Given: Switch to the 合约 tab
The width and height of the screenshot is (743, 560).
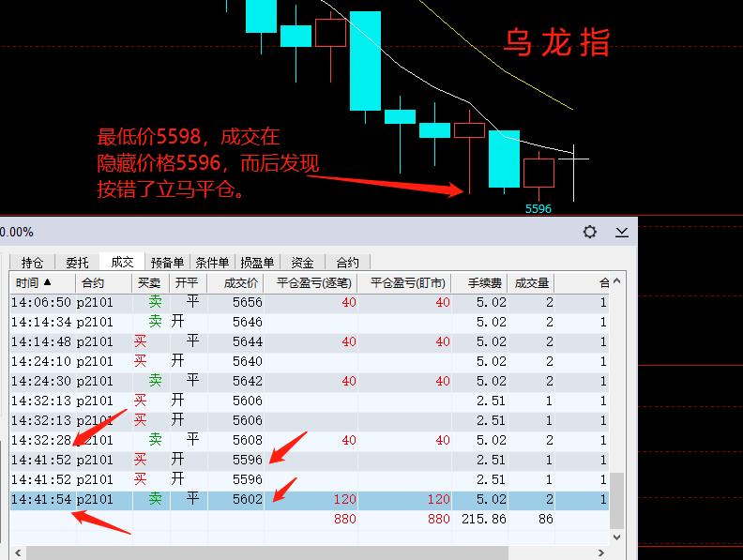Looking at the screenshot, I should [x=347, y=263].
